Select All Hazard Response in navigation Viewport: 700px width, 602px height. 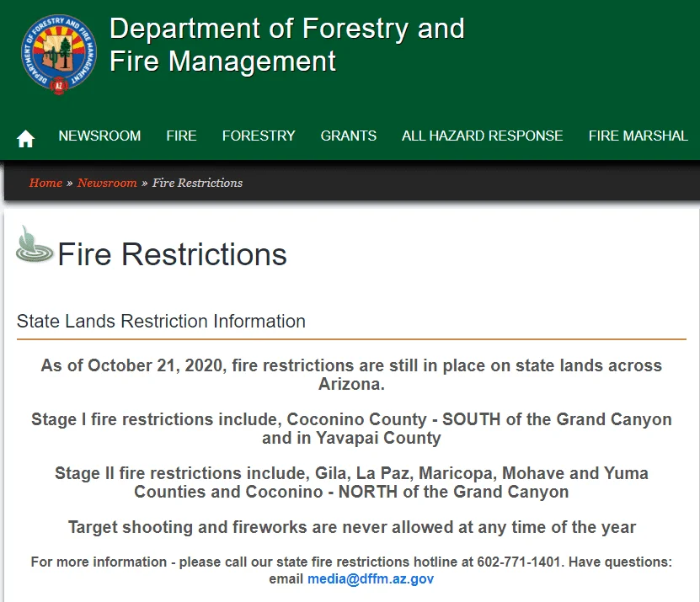point(482,136)
